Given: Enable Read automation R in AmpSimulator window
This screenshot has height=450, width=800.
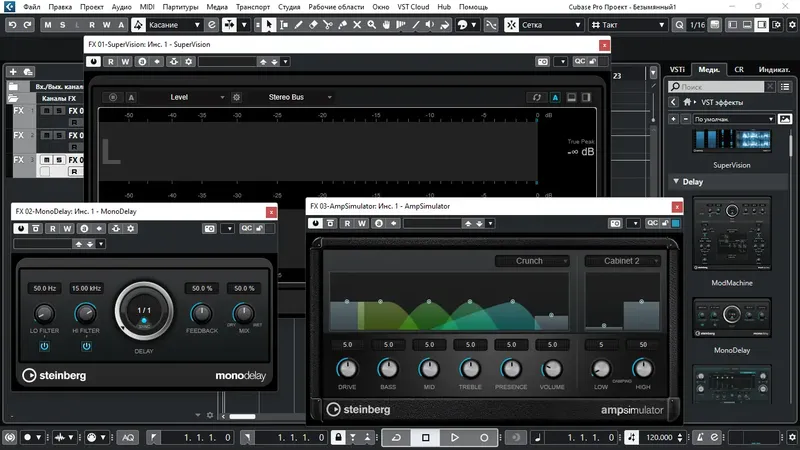Looking at the screenshot, I should click(x=347, y=223).
